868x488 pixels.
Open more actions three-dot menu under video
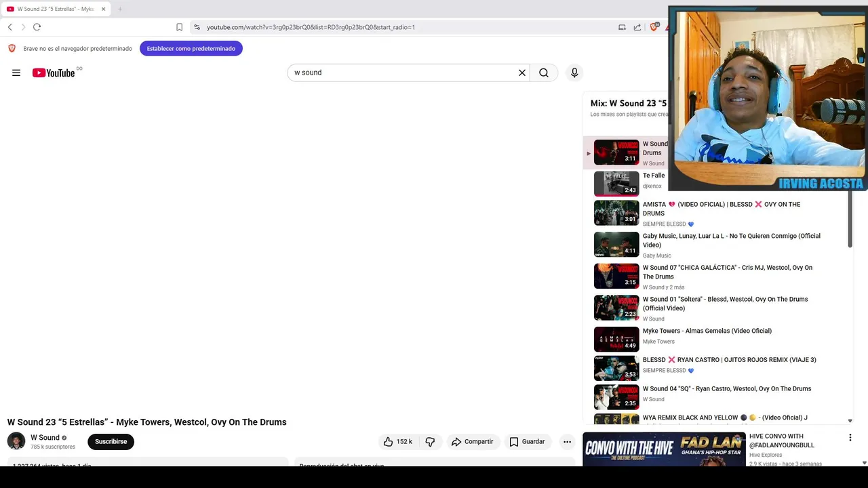coord(567,441)
